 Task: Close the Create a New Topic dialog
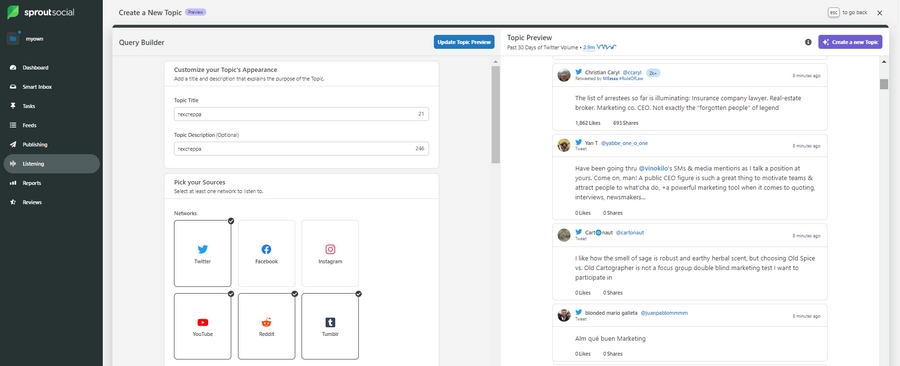[x=879, y=13]
